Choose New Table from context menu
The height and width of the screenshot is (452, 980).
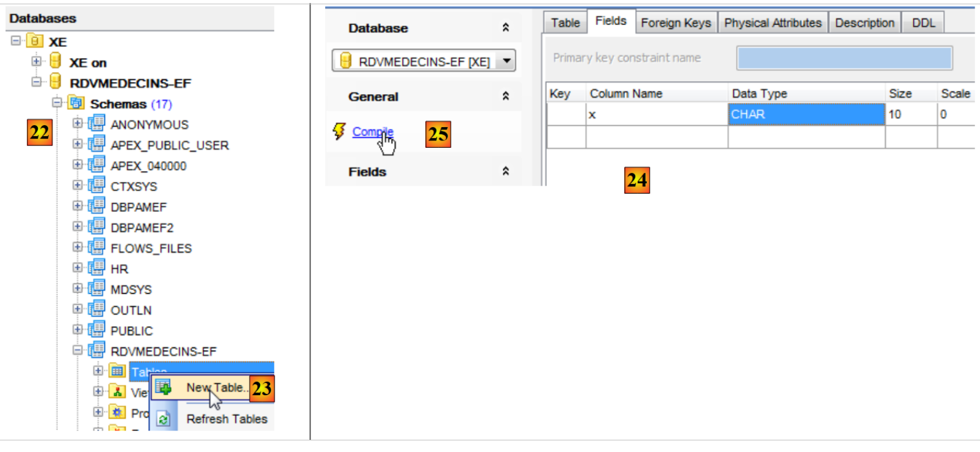[x=215, y=388]
